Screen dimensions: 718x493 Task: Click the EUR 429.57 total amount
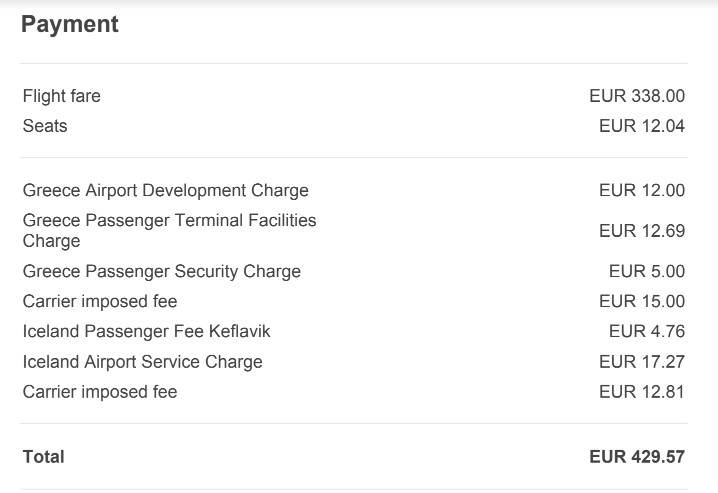coord(637,457)
